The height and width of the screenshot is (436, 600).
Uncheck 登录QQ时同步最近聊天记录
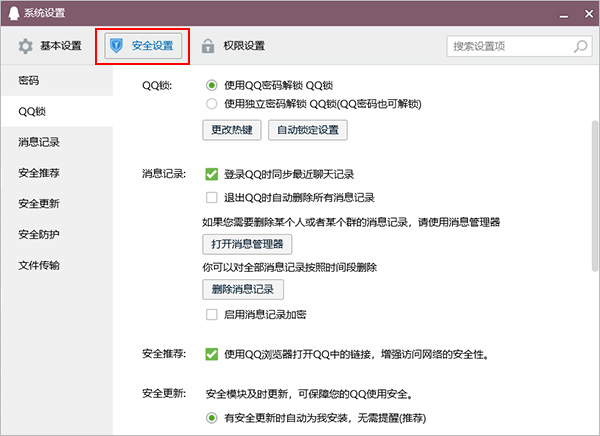coord(212,175)
